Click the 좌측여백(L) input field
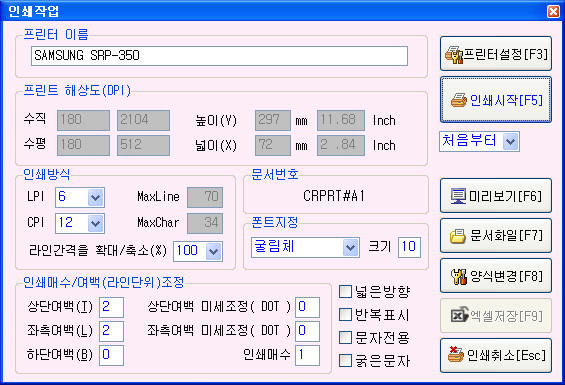 111,331
